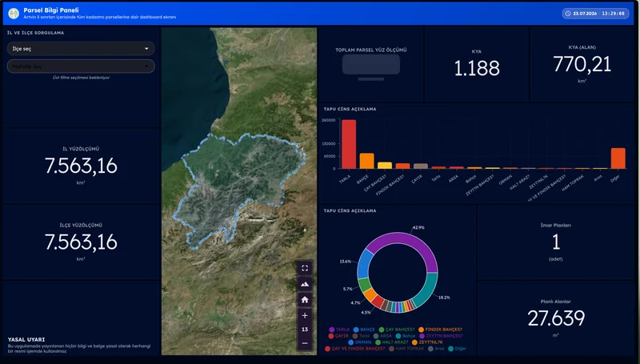Select the Diğer bar in bar chart

[618, 158]
